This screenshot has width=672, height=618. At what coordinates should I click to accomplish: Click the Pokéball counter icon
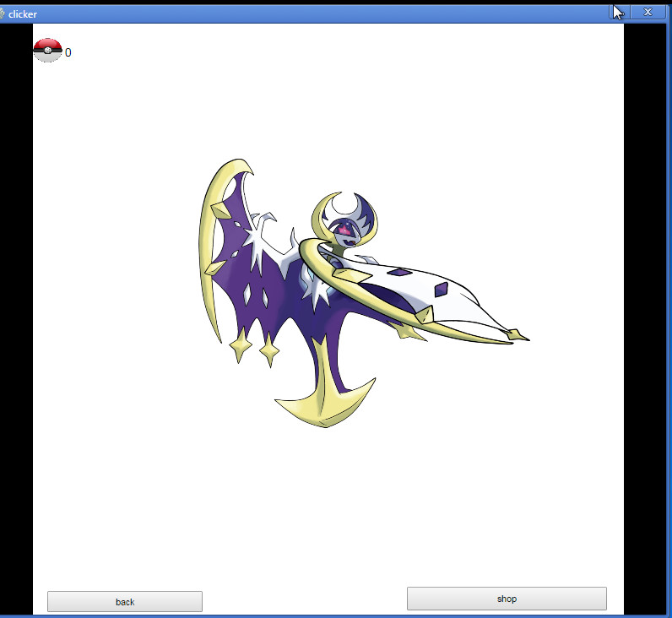point(47,50)
